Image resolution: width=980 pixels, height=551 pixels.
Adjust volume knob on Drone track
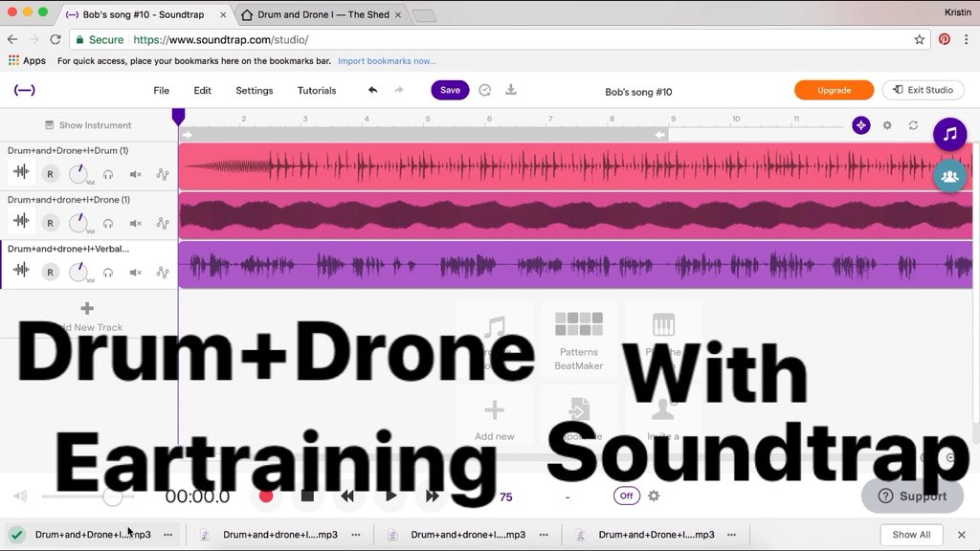tap(78, 222)
